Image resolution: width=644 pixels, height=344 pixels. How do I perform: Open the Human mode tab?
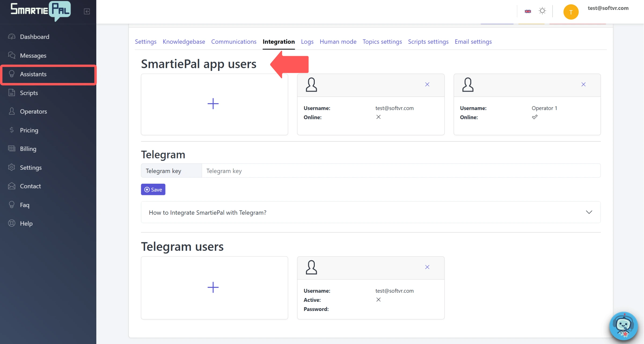pos(338,42)
